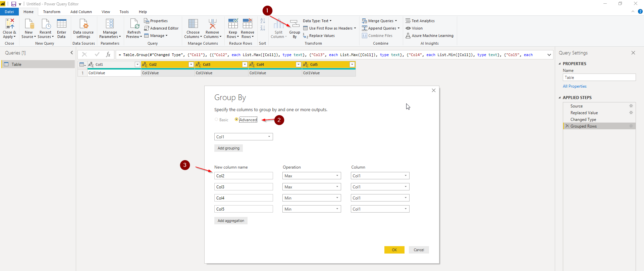This screenshot has height=271, width=644.
Task: Click the Remove Columns icon
Action: 212,24
